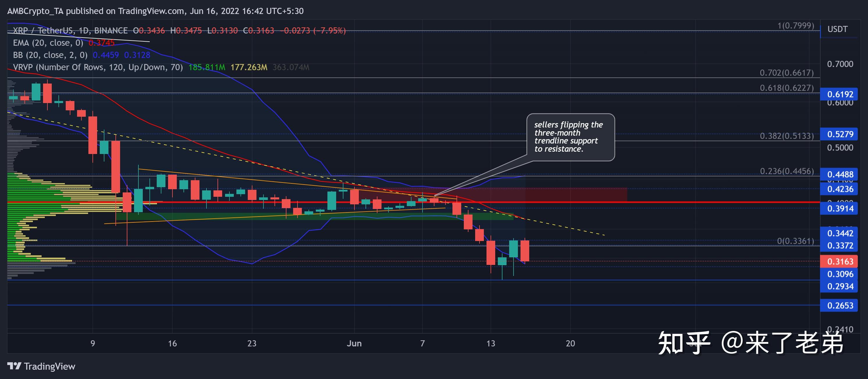The height and width of the screenshot is (379, 868).
Task: Click the 20 date label on time axis
Action: point(570,343)
